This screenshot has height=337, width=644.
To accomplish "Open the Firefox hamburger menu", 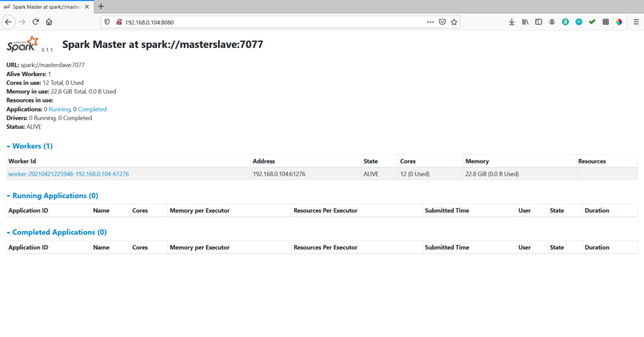I will 636,21.
